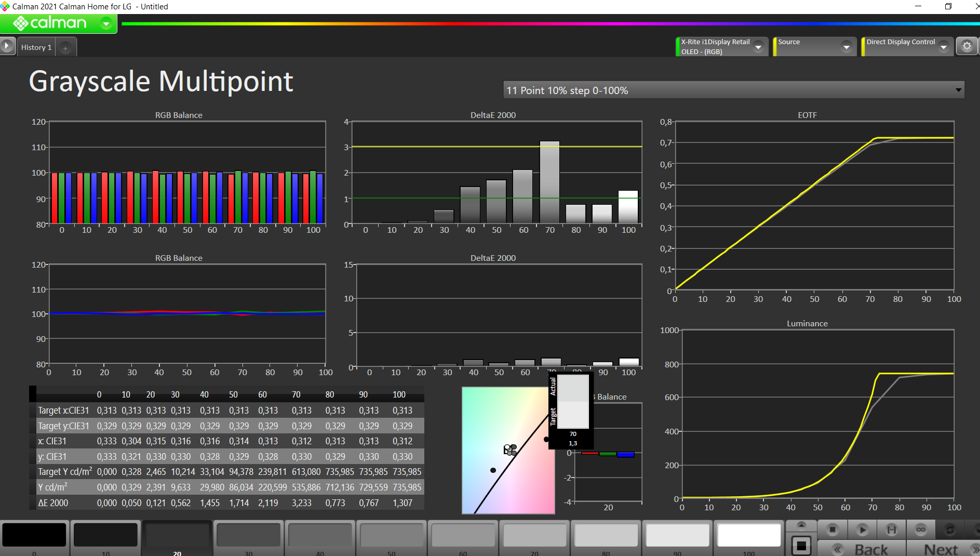Select the 90% grayscale patch
The width and height of the screenshot is (980, 556).
click(x=677, y=535)
